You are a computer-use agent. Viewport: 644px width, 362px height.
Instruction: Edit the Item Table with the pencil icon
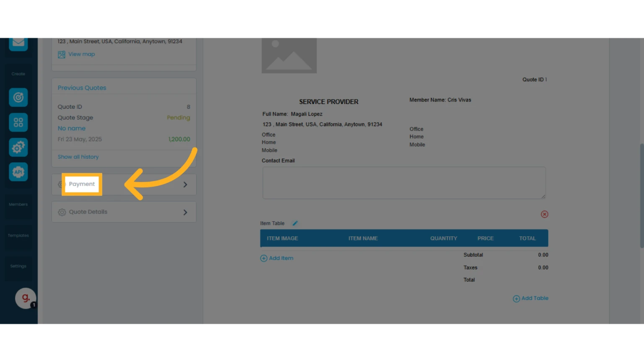coord(295,223)
